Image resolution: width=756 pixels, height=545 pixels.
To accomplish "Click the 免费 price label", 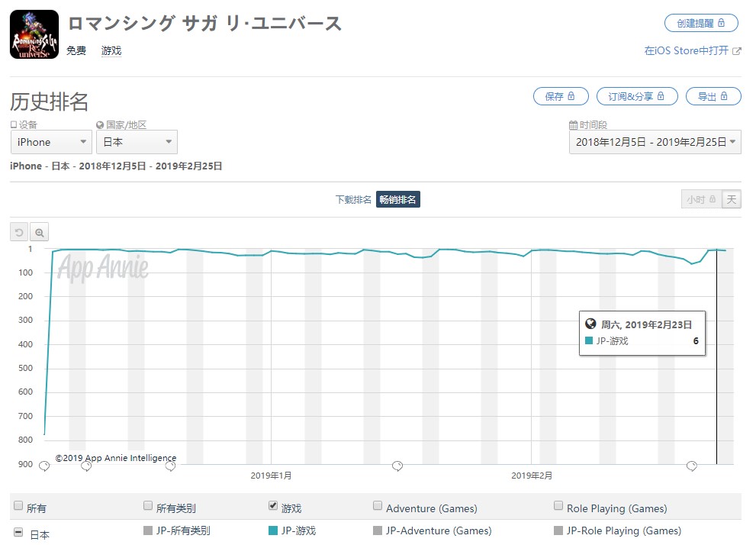I will pos(76,50).
